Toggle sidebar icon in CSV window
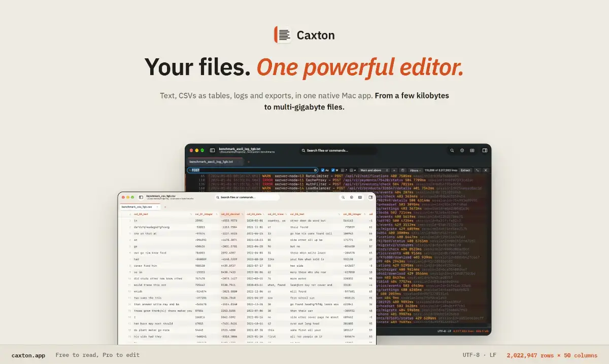Screen dimensions: 609x364 point(140,197)
